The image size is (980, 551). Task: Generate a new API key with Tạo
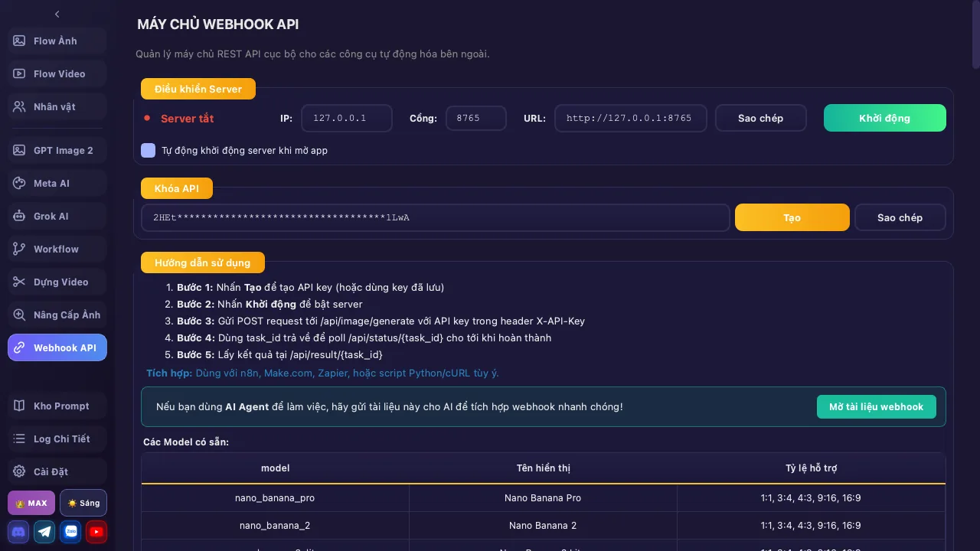pos(792,218)
